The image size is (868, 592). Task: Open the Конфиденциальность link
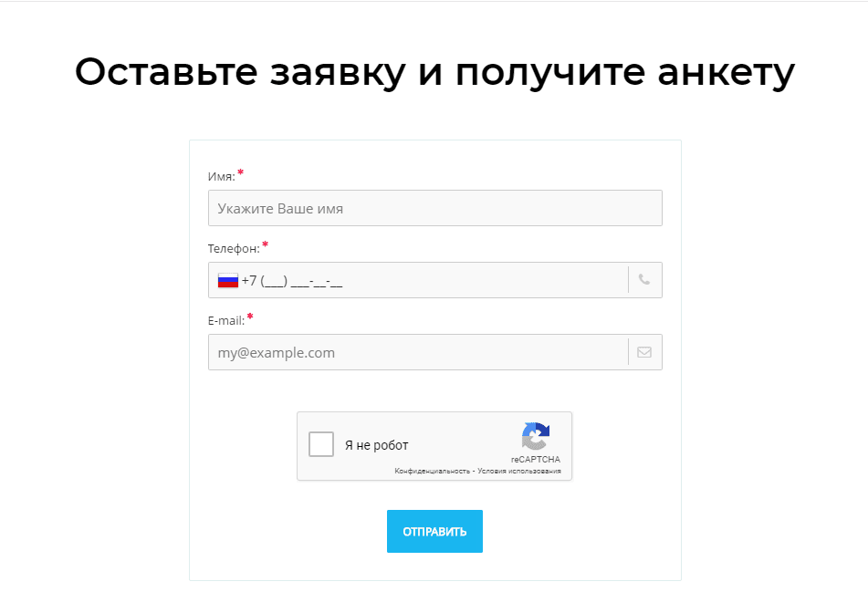tap(432, 472)
